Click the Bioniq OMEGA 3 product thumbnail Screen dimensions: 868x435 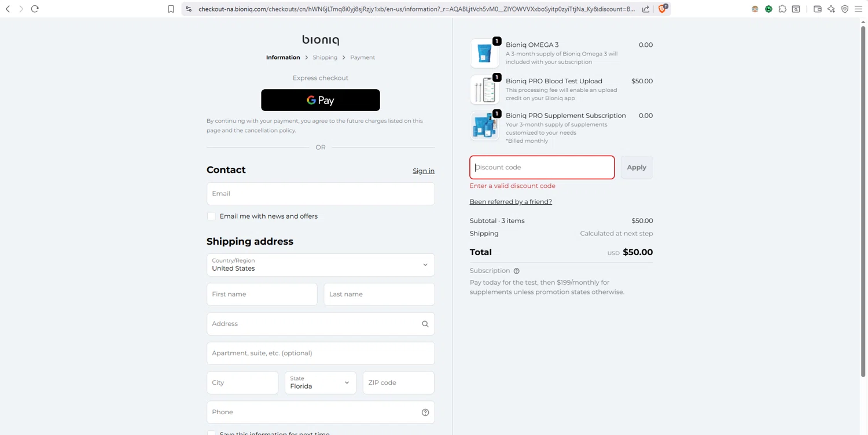click(x=485, y=53)
